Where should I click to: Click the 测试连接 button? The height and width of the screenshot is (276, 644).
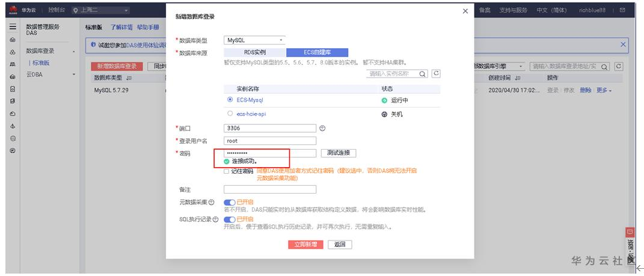coord(339,153)
